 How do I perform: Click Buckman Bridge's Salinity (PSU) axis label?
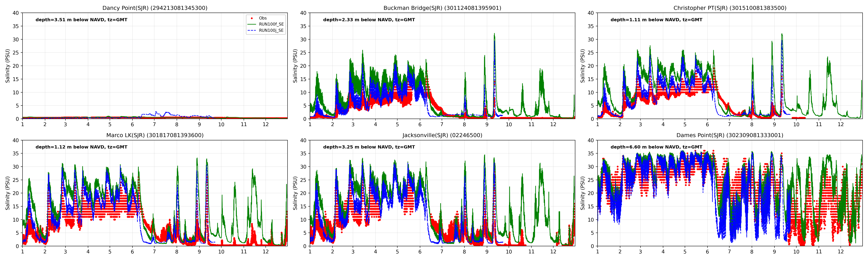[295, 66]
